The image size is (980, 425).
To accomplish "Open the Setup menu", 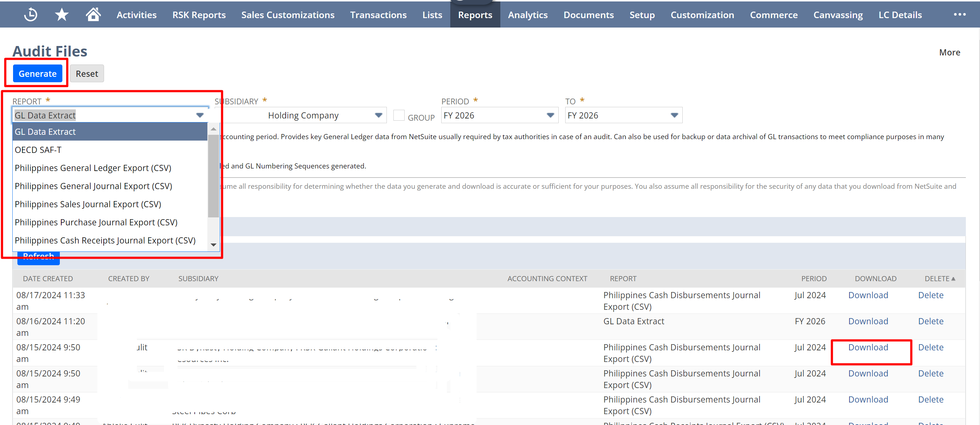I will (642, 15).
